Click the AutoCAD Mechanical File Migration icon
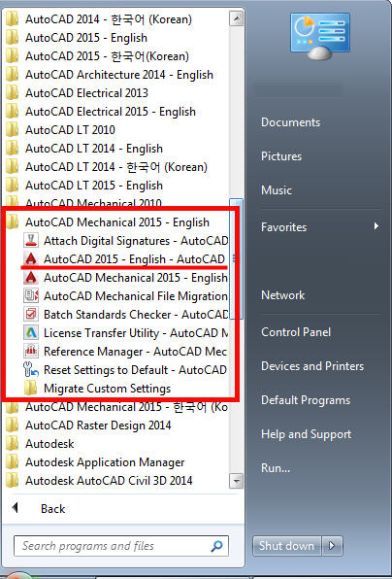 pyautogui.click(x=31, y=295)
